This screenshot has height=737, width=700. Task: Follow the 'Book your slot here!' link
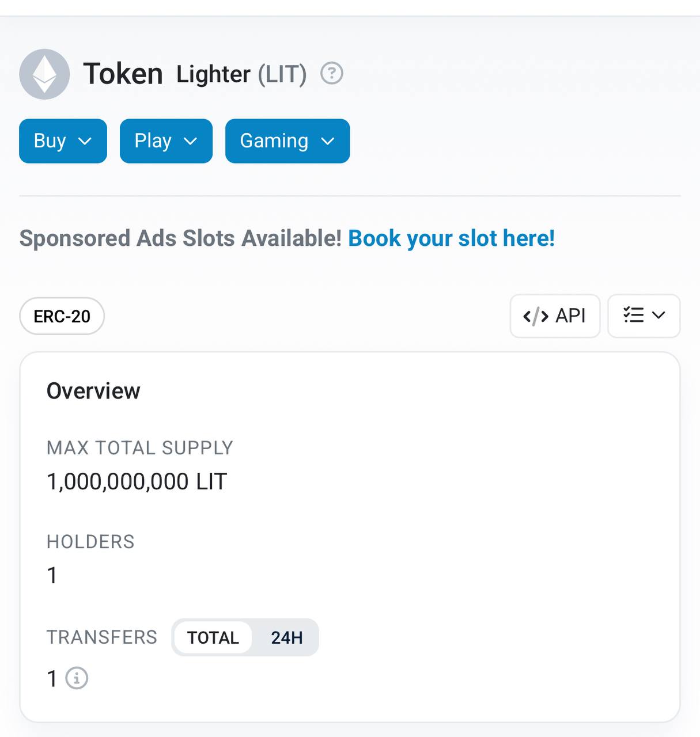(451, 238)
